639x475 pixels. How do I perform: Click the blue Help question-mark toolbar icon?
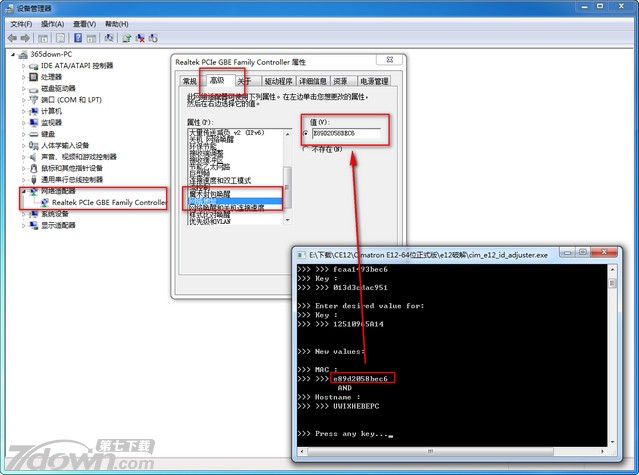click(x=78, y=38)
